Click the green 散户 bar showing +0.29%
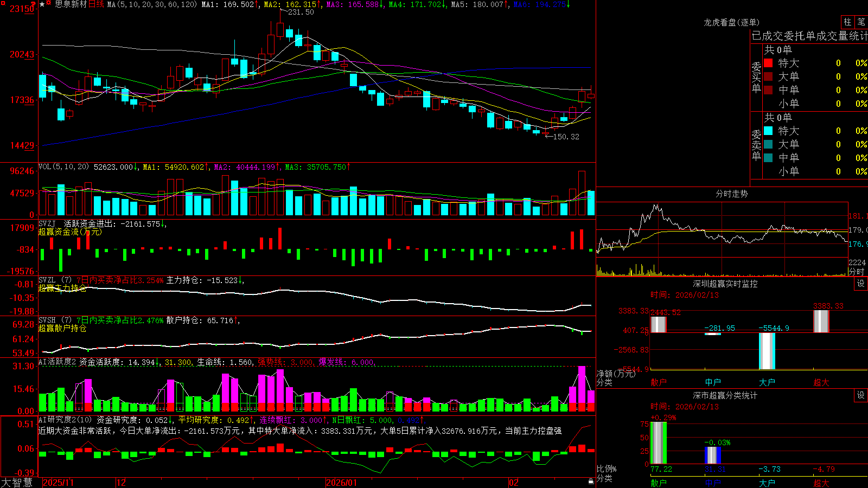Image resolution: width=868 pixels, height=488 pixels. click(658, 443)
